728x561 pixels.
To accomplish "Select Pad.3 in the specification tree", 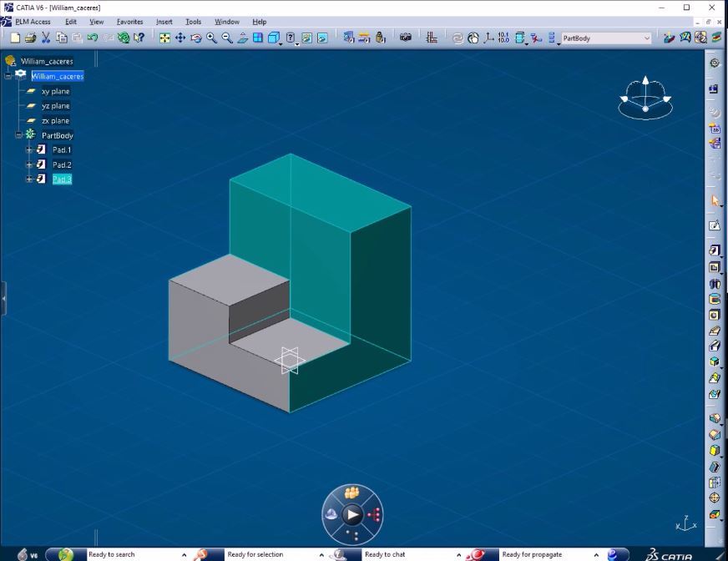I will tap(62, 179).
